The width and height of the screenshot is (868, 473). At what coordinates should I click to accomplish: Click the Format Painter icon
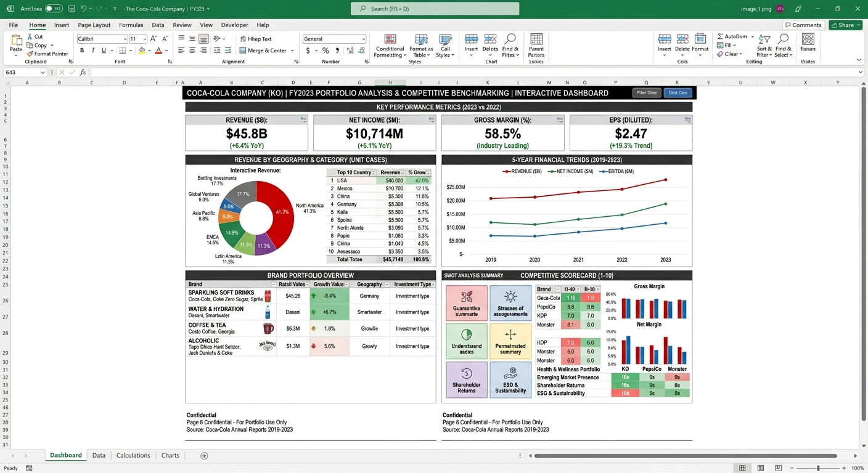click(x=30, y=54)
